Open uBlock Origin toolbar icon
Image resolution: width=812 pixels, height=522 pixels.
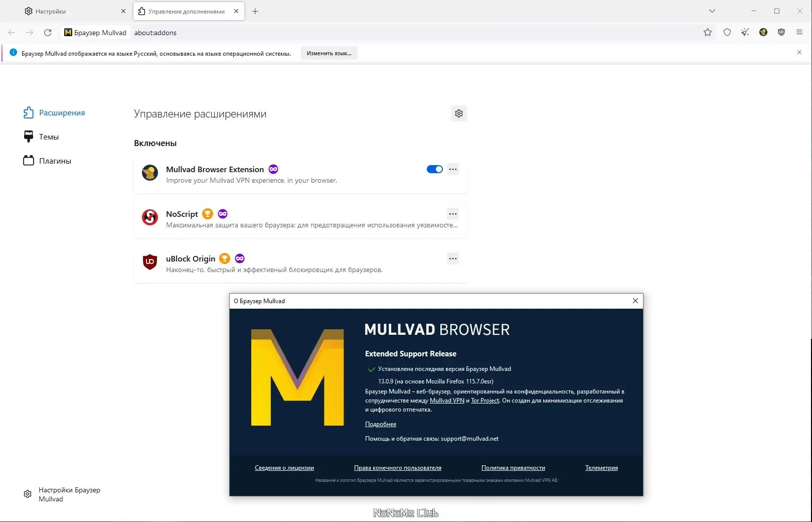click(781, 33)
